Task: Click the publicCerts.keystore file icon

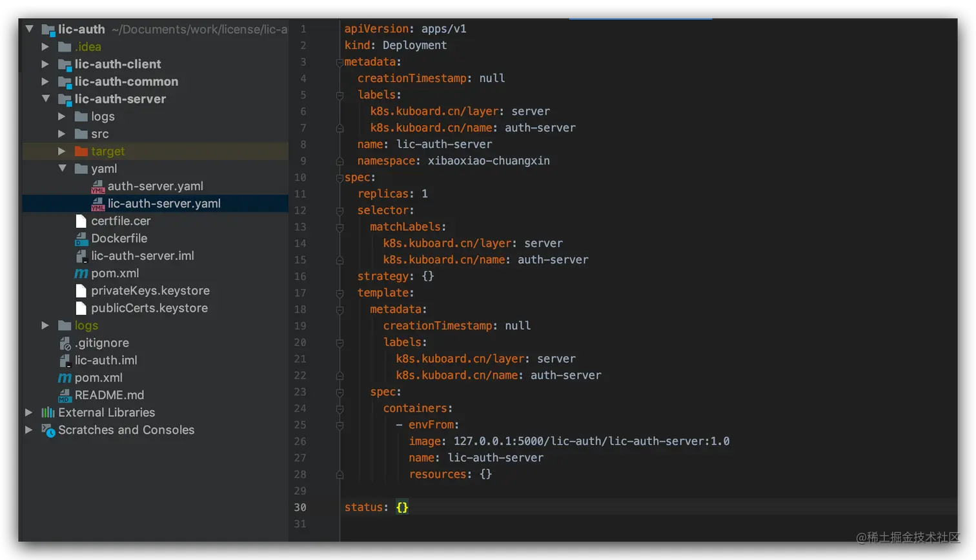Action: tap(81, 308)
